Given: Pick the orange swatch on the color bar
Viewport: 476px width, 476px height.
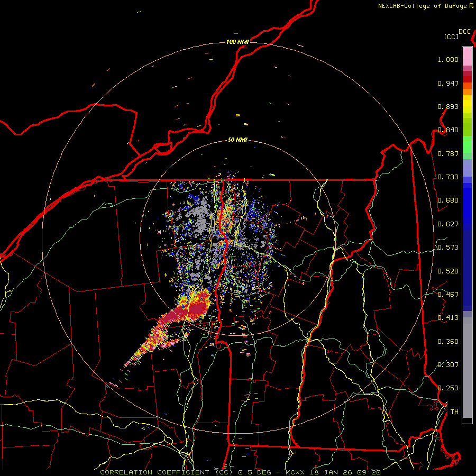Looking at the screenshot, I should pos(467,91).
